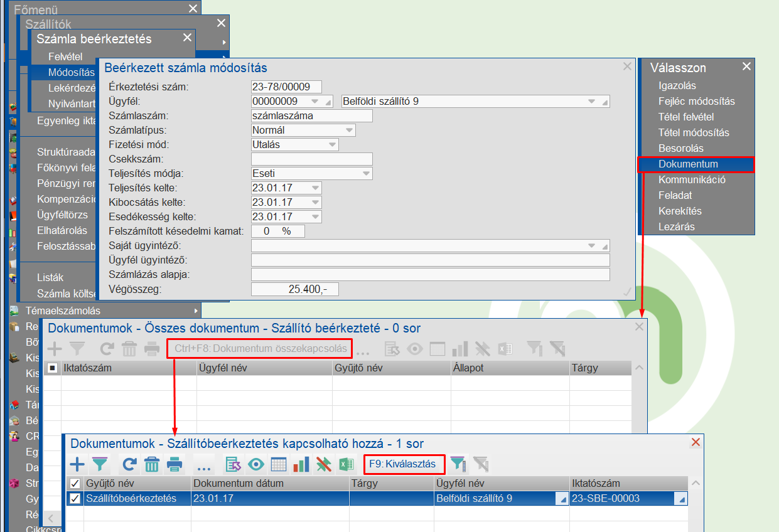Click the Számlaszám input field
The width and height of the screenshot is (779, 532).
(311, 115)
